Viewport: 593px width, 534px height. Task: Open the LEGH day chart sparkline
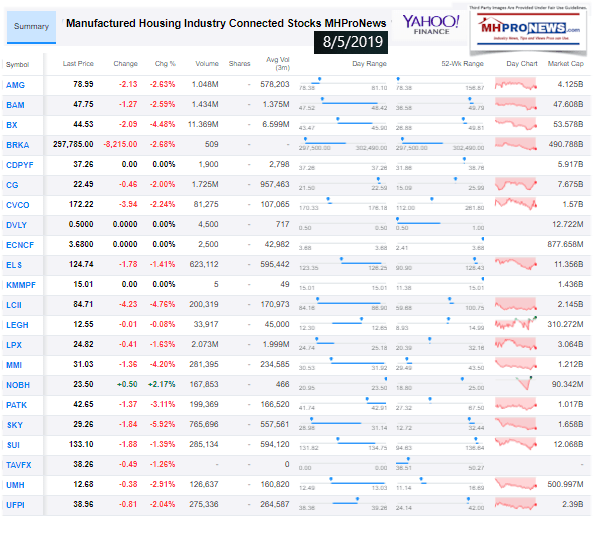tap(516, 324)
